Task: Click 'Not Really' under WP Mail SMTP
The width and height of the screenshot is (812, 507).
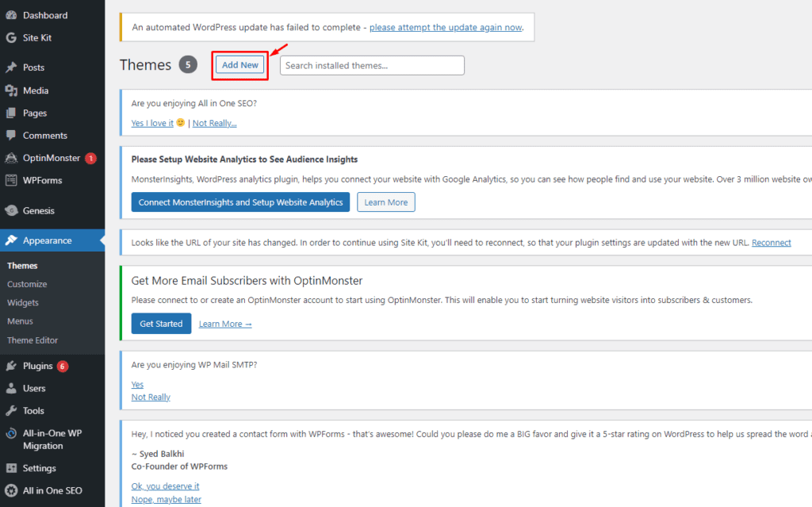Action: pyautogui.click(x=151, y=397)
